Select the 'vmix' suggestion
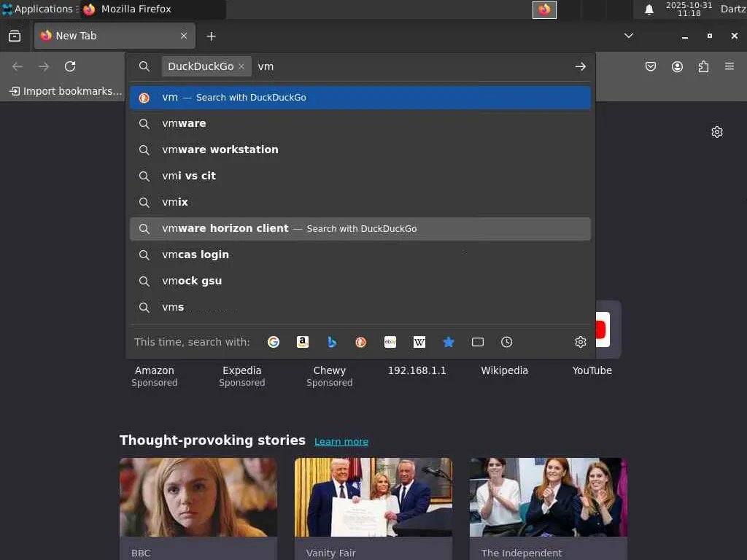Screen dimensions: 747x560 coord(360,203)
